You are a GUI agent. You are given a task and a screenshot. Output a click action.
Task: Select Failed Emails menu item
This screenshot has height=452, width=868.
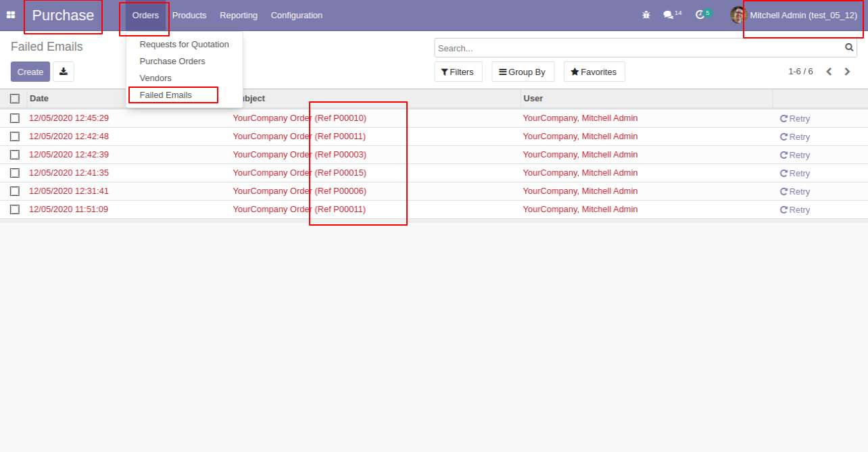coord(184,95)
